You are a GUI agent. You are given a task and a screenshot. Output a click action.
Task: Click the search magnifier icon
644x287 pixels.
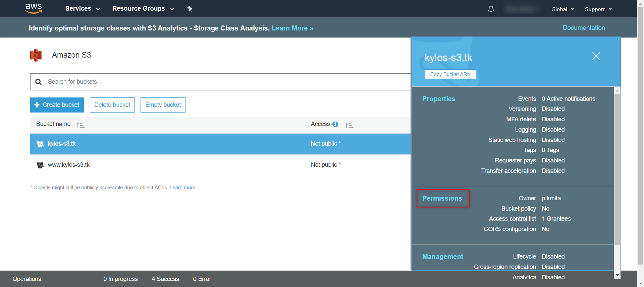(x=39, y=82)
